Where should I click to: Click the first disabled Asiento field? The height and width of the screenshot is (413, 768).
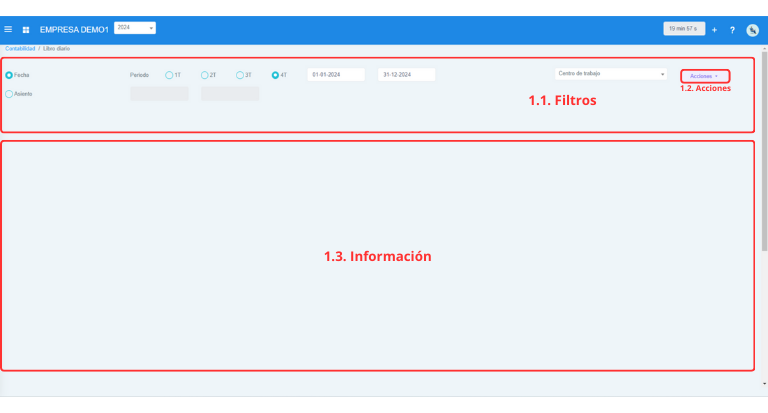click(x=159, y=94)
